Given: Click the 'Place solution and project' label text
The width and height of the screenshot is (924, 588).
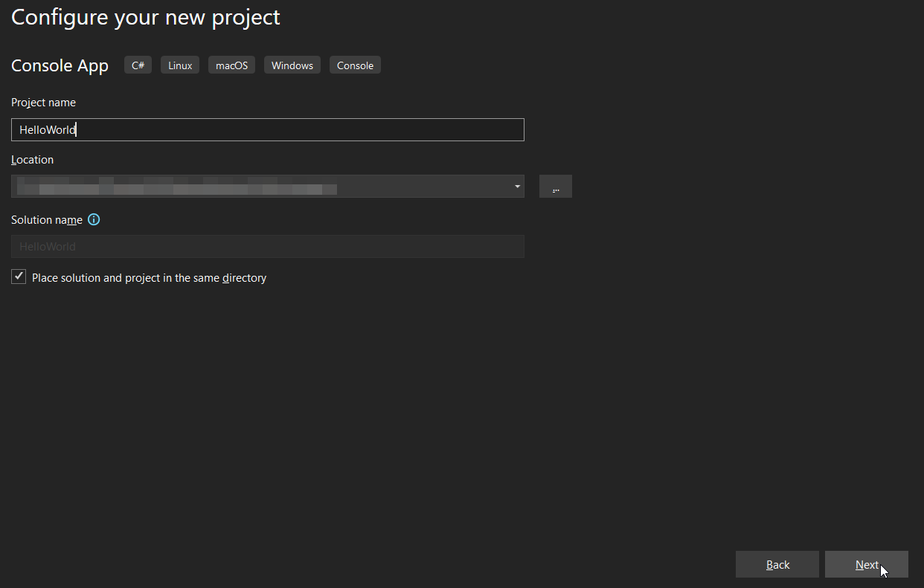Looking at the screenshot, I should point(149,278).
